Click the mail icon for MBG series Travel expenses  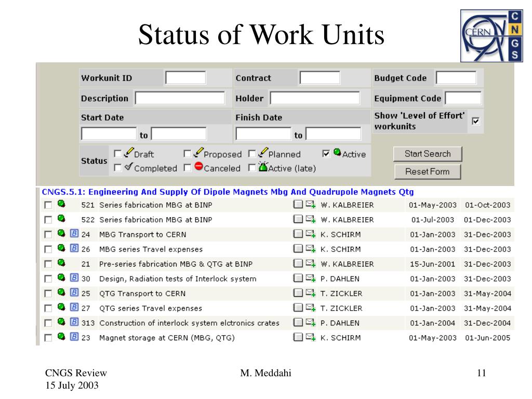click(x=311, y=248)
